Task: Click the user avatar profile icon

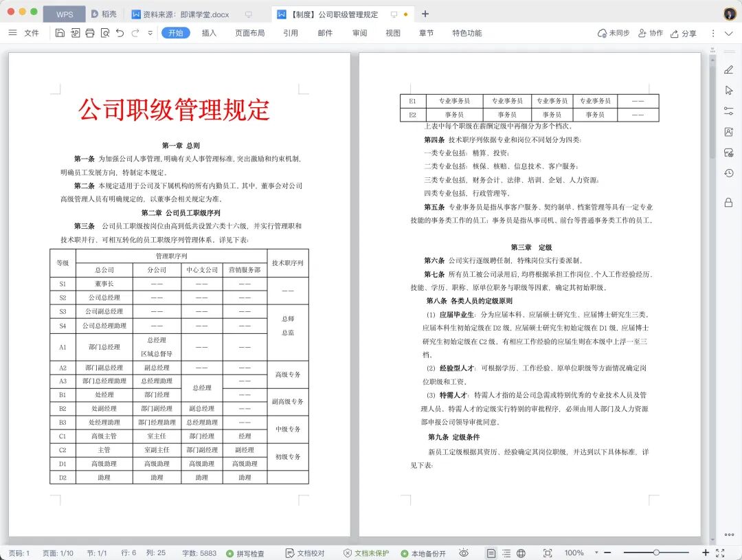Action: pyautogui.click(x=730, y=14)
